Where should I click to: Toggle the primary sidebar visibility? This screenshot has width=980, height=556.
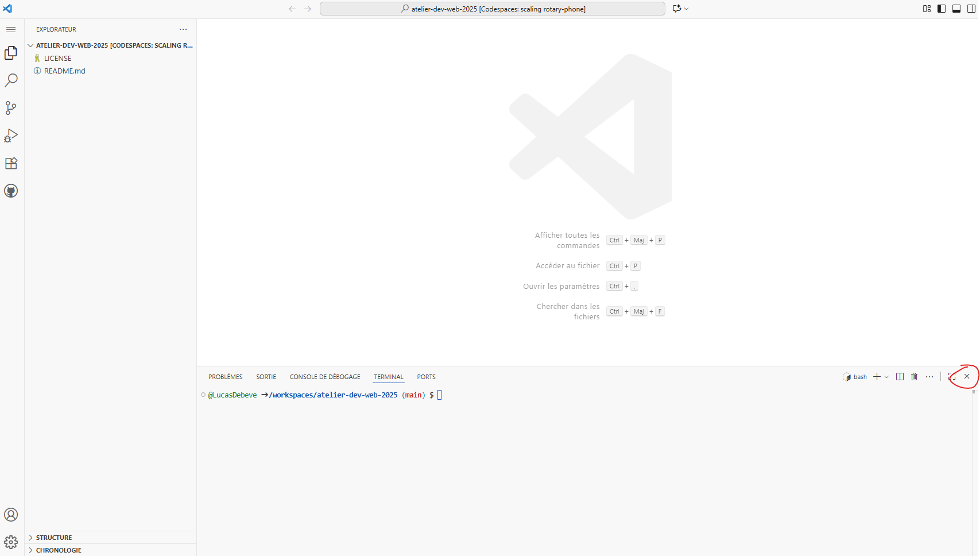942,9
